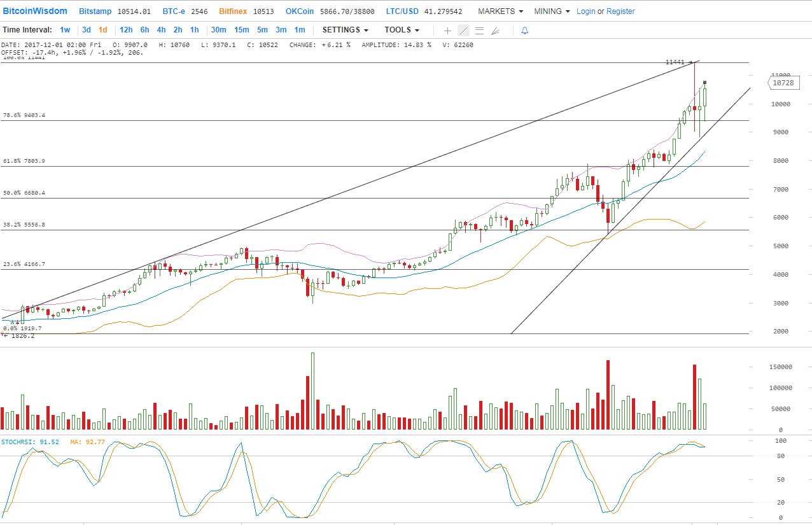Go to the Bitfinex market
812x525 pixels.
[x=233, y=11]
